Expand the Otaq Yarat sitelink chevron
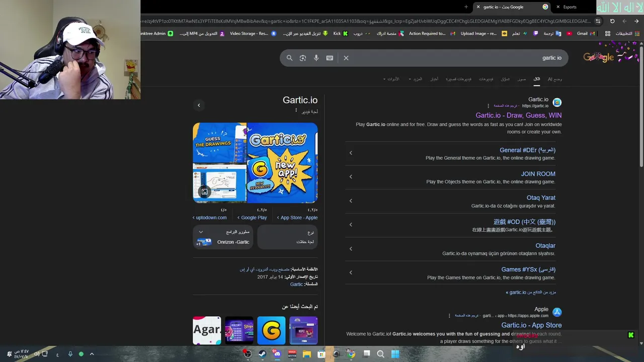Viewport: 644px width, 362px height. click(351, 201)
